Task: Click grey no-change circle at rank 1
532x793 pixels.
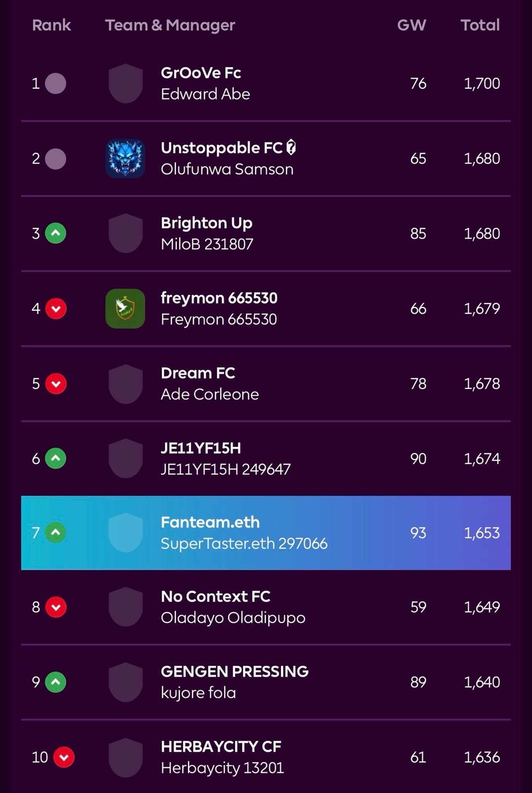Action: 55,83
